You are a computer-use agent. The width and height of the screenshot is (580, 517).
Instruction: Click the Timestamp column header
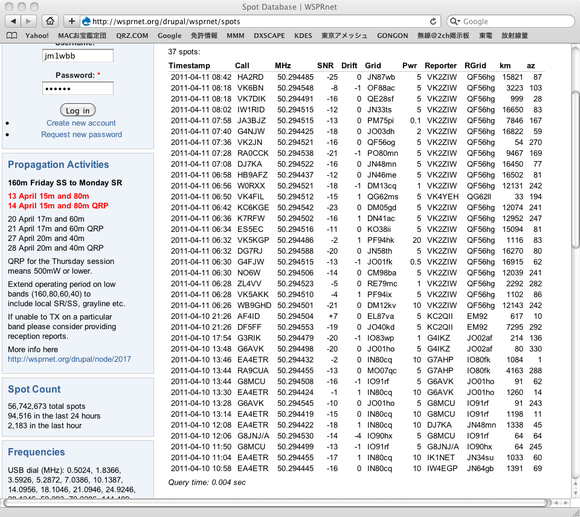189,65
